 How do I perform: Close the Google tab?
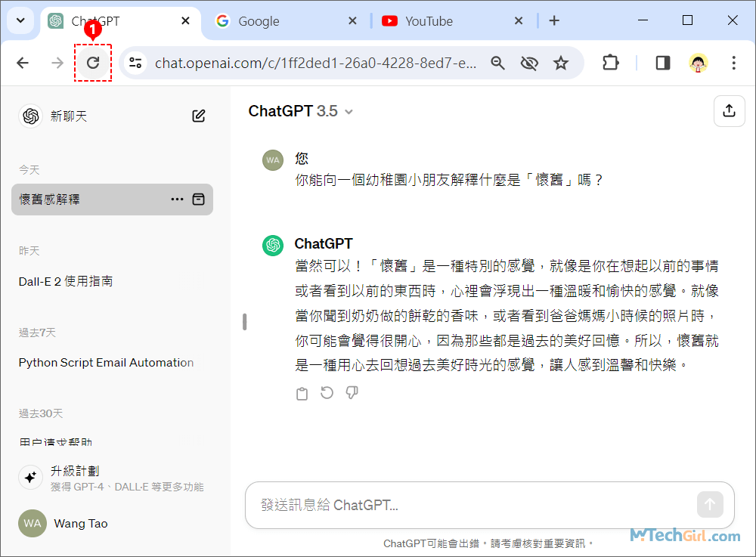[352, 20]
